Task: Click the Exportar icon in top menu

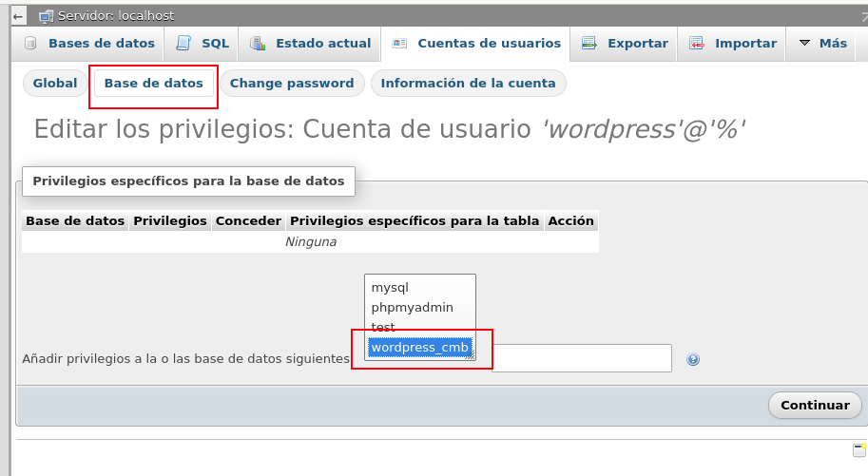Action: pos(589,44)
